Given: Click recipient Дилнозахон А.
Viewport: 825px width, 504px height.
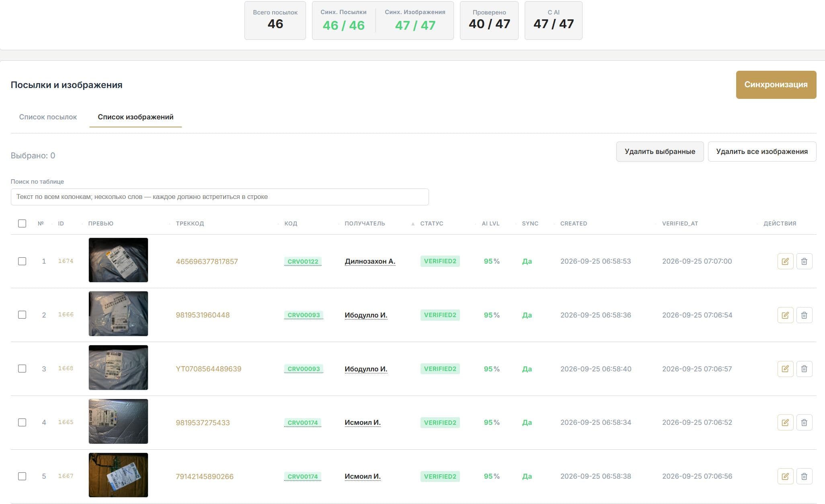Looking at the screenshot, I should (x=370, y=261).
